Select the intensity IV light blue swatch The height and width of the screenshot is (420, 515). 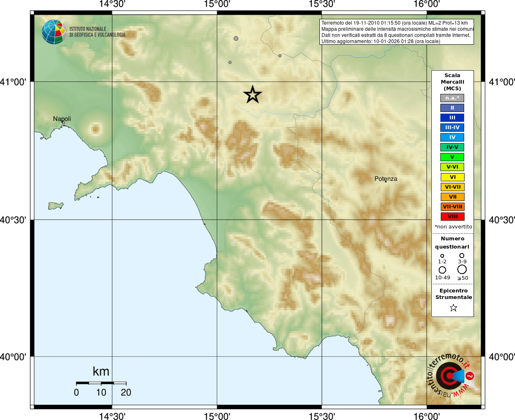(x=452, y=137)
